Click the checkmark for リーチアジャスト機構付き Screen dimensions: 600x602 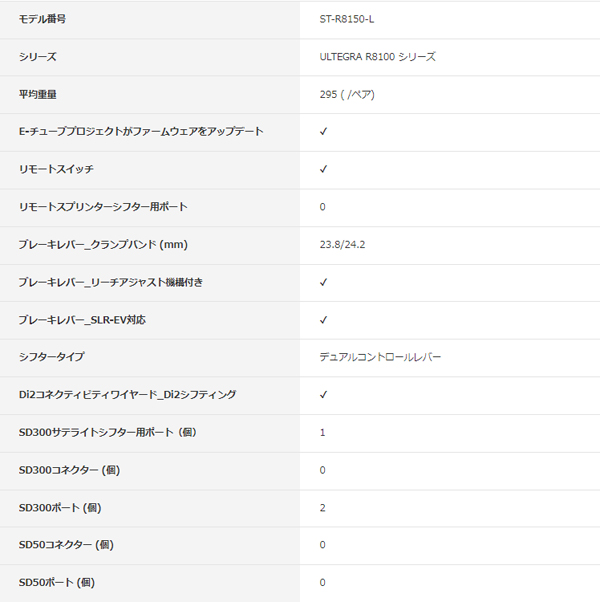tap(323, 282)
